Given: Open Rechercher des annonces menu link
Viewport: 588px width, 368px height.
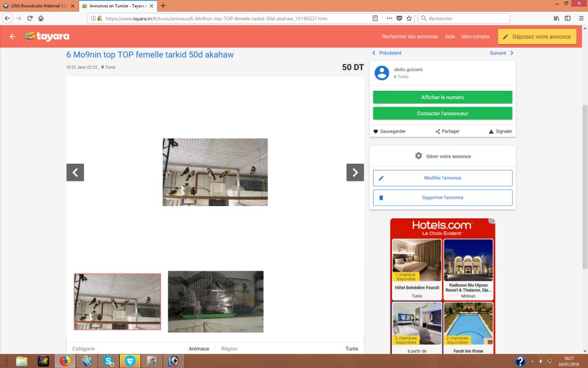Looking at the screenshot, I should [x=410, y=36].
